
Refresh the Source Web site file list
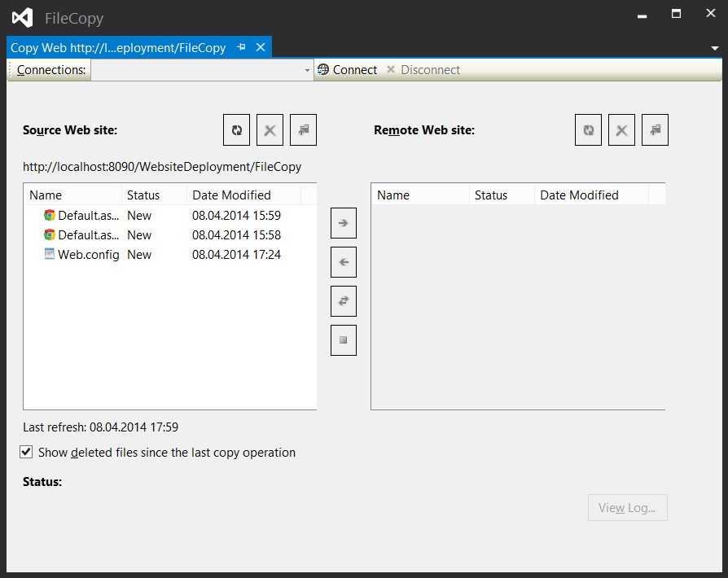(x=237, y=130)
